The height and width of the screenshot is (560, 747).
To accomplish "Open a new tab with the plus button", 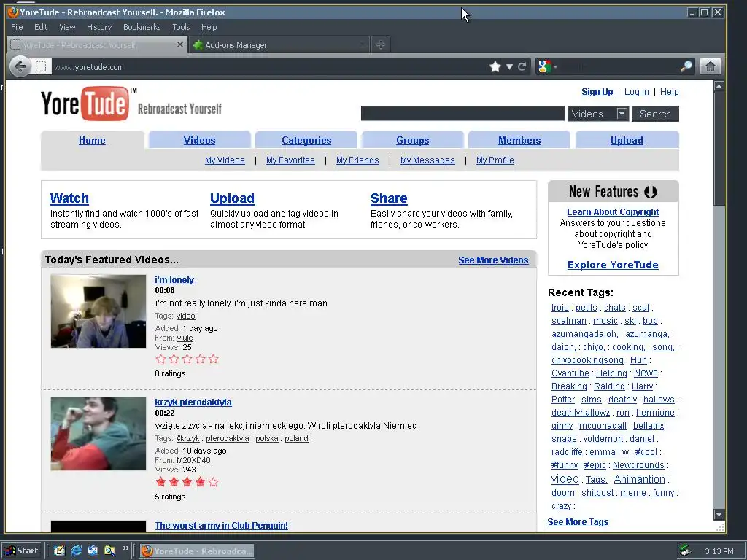I will [380, 44].
